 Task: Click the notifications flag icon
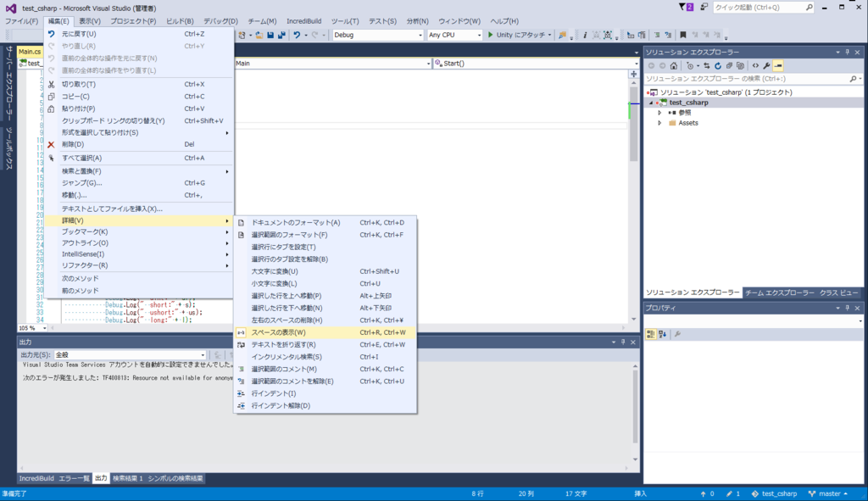(x=686, y=7)
